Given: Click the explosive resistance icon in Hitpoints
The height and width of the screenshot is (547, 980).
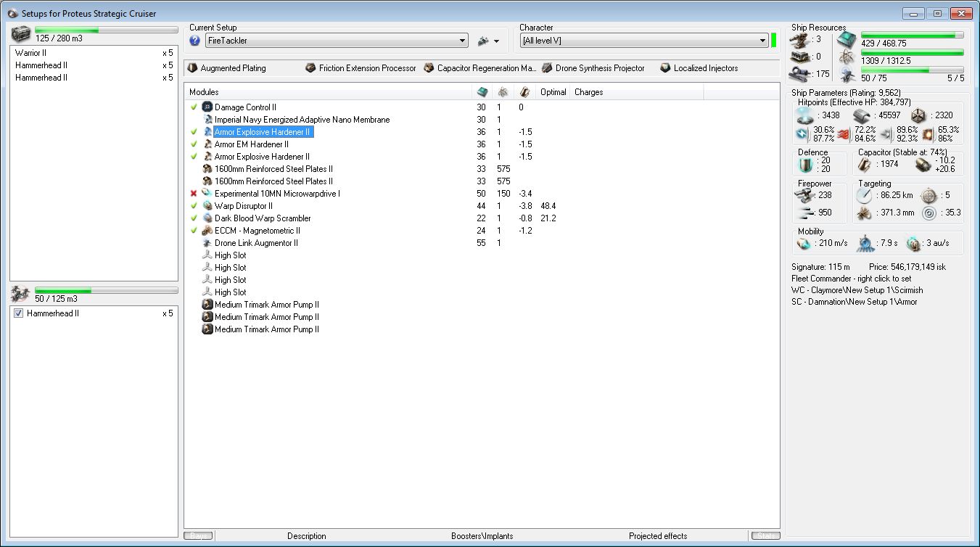Looking at the screenshot, I should (x=928, y=133).
